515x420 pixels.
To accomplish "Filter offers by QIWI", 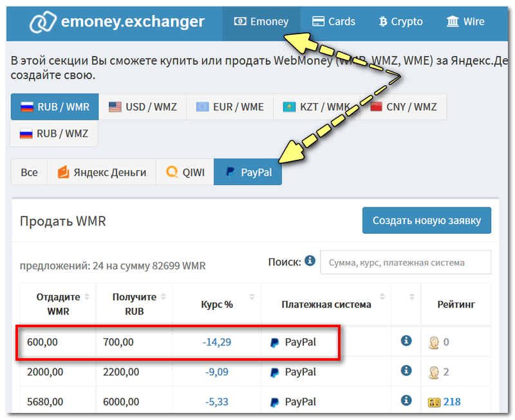I will tap(185, 172).
